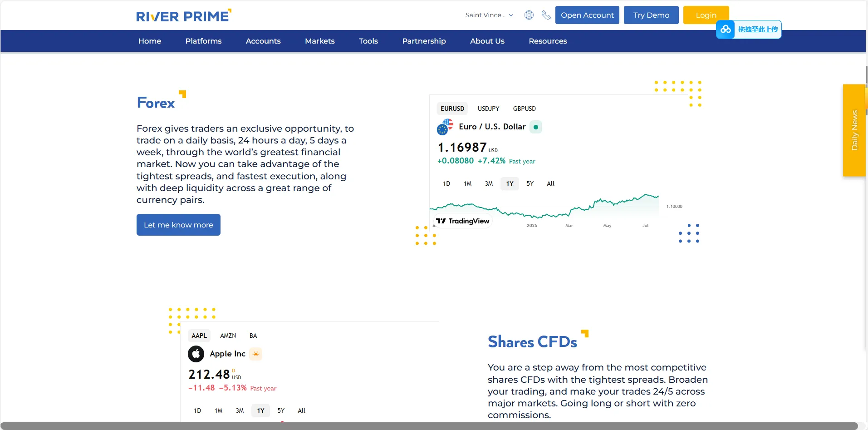
Task: Set Forex chart range to 1D
Action: click(446, 183)
